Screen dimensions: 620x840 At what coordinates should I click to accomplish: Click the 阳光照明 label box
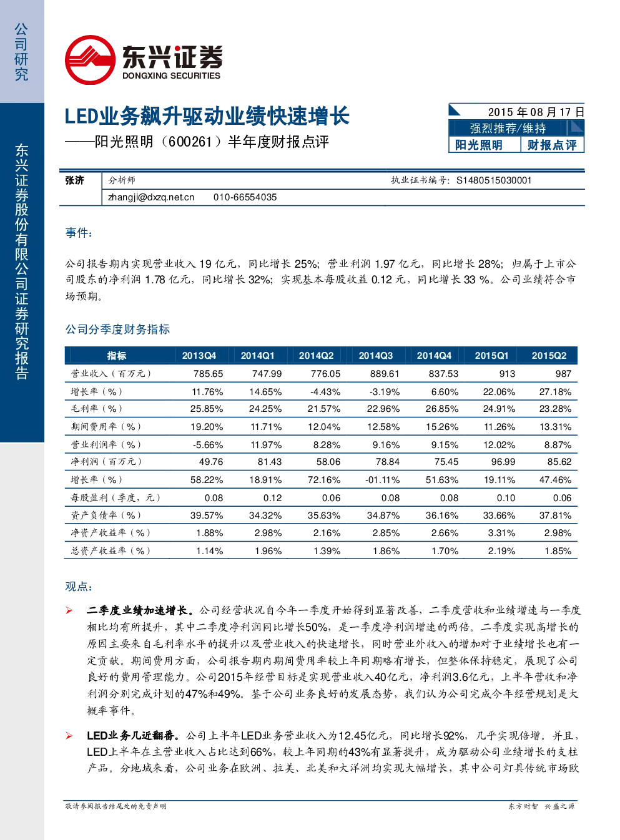[x=479, y=145]
